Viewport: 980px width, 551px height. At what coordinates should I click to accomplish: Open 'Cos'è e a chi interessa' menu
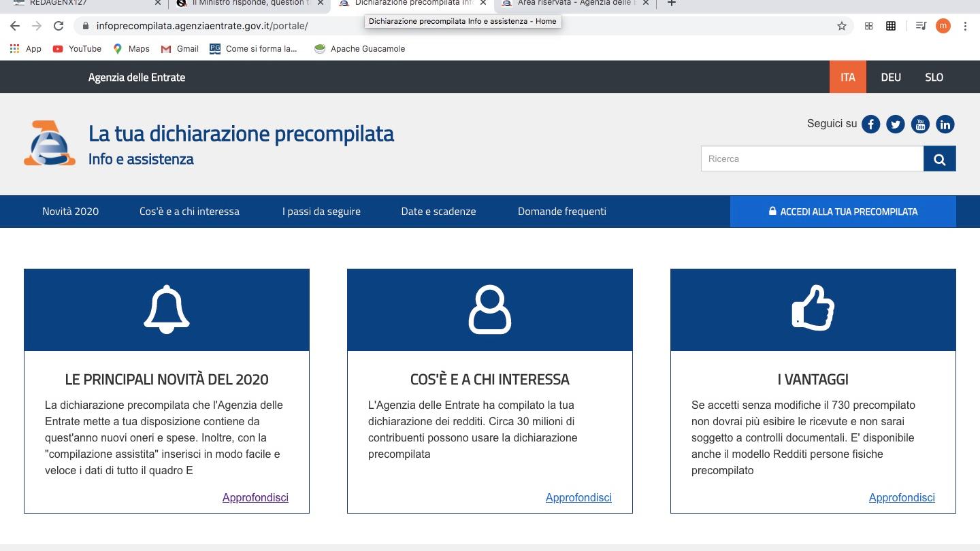point(189,211)
